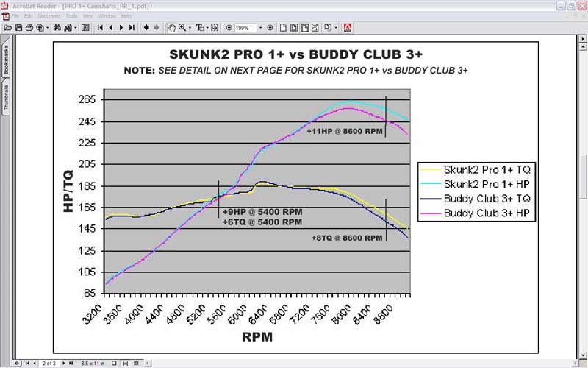Click the Rotate View icon
The width and height of the screenshot is (588, 368).
pos(328,28)
